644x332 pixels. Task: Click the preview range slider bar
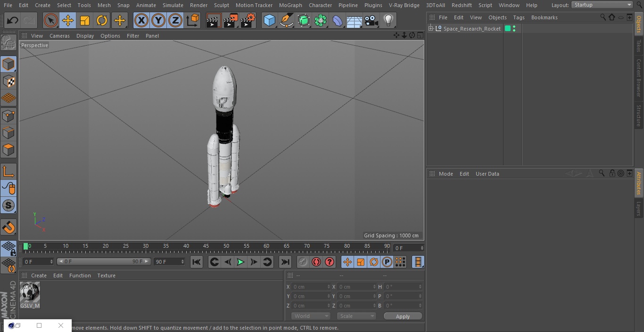(104, 261)
